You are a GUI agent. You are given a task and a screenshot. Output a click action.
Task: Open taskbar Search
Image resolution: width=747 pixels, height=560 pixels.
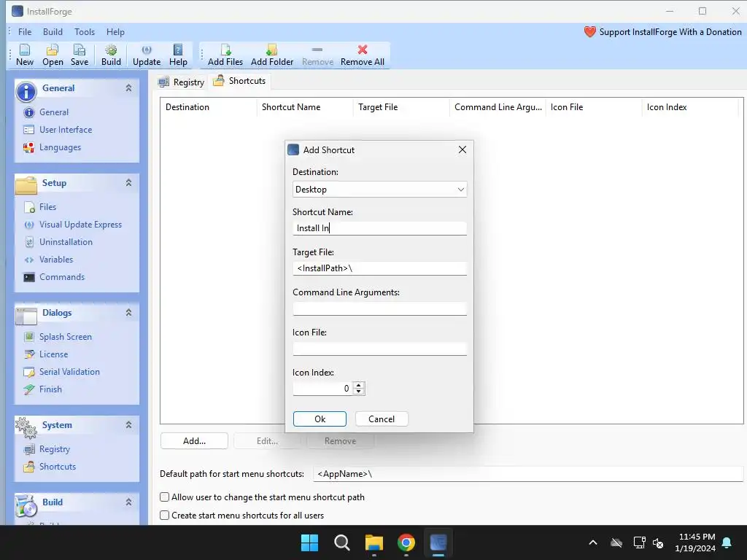coord(342,542)
